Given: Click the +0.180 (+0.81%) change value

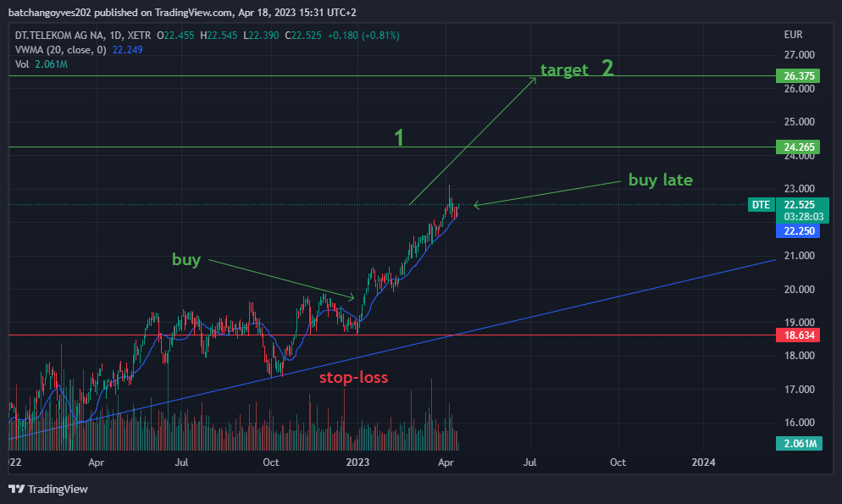Looking at the screenshot, I should point(363,36).
